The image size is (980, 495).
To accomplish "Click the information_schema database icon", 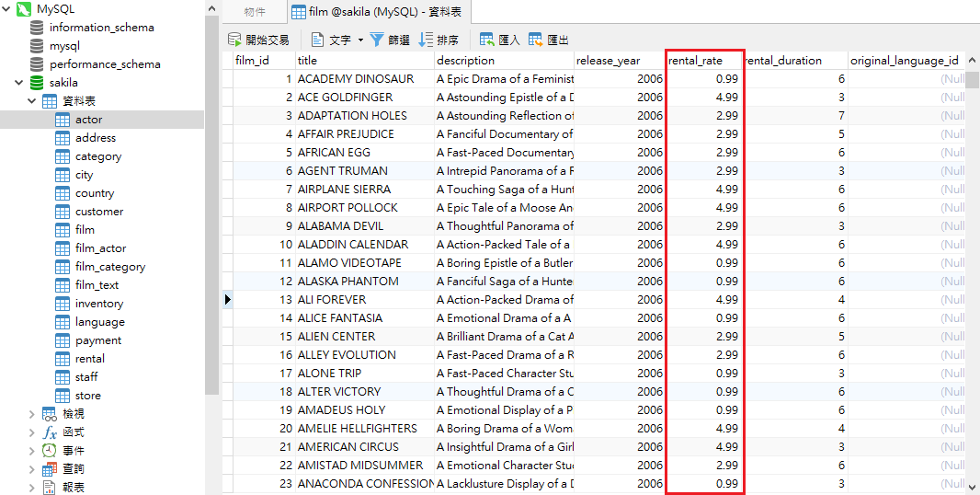I will click(37, 28).
